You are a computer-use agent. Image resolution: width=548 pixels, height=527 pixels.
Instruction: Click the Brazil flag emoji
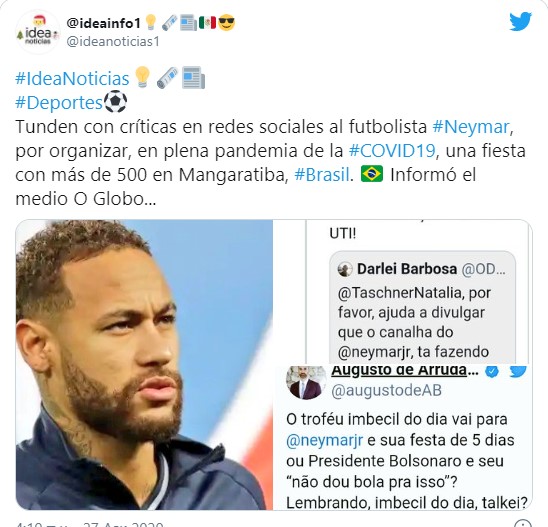[372, 174]
